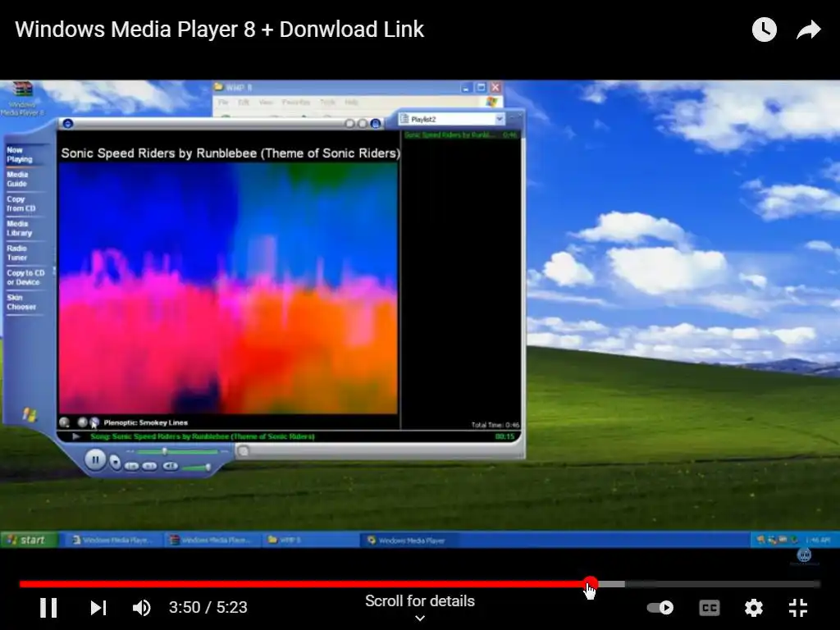Click the Total Time: 0:46 text

click(495, 425)
